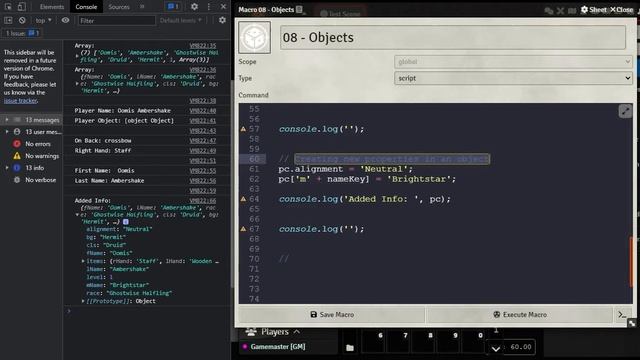The height and width of the screenshot is (360, 640).
Task: Open the Sheet configuration in macro header
Action: pyautogui.click(x=594, y=9)
